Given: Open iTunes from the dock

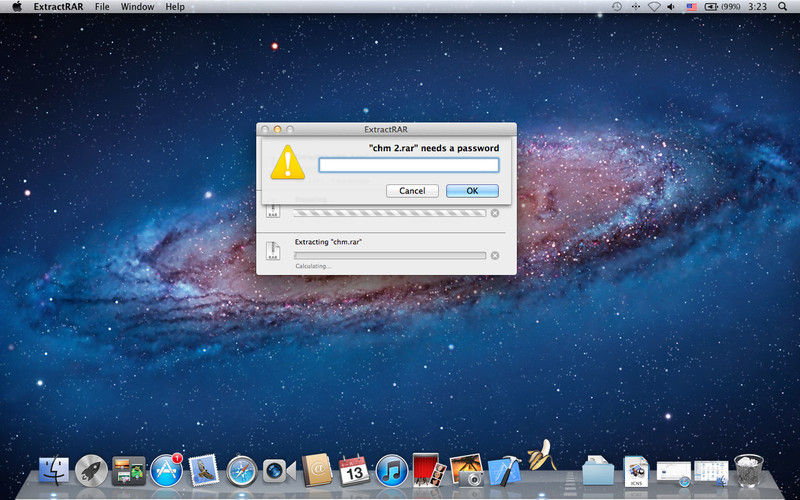Looking at the screenshot, I should point(392,470).
